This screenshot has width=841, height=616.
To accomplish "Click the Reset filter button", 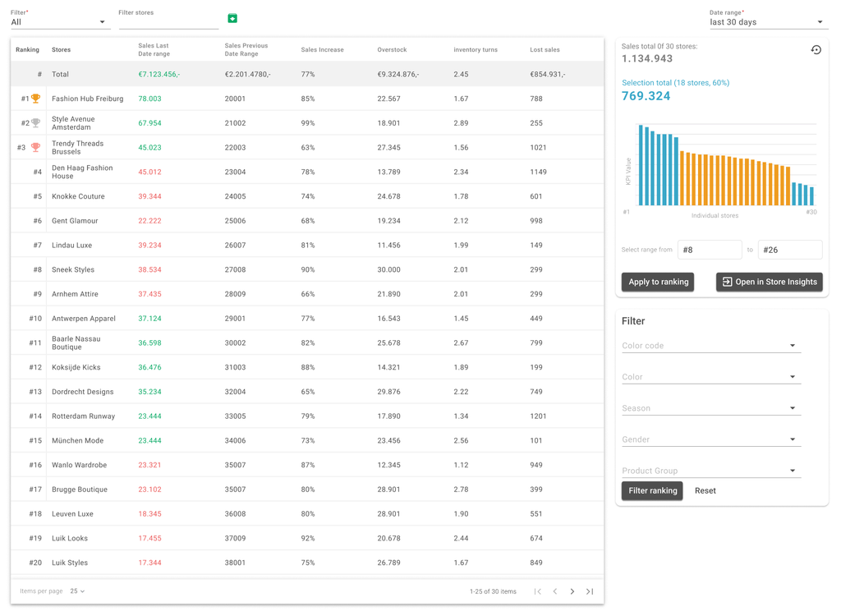I will click(705, 490).
